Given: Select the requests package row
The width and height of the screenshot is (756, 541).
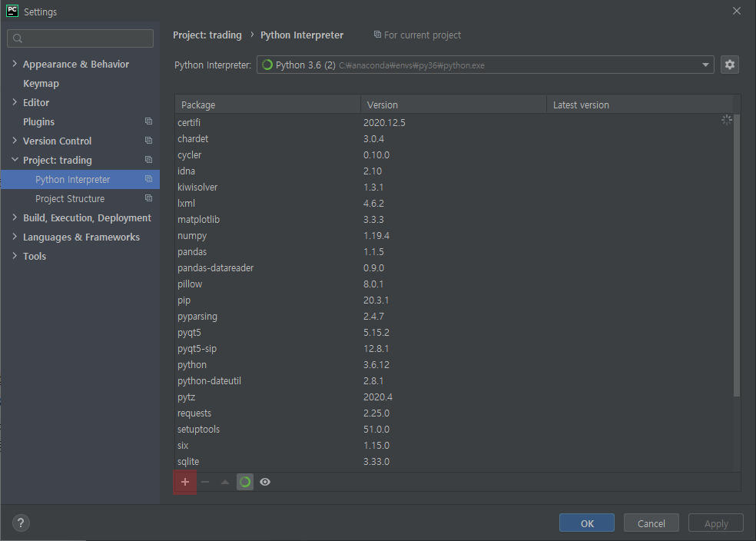Looking at the screenshot, I should pos(454,413).
